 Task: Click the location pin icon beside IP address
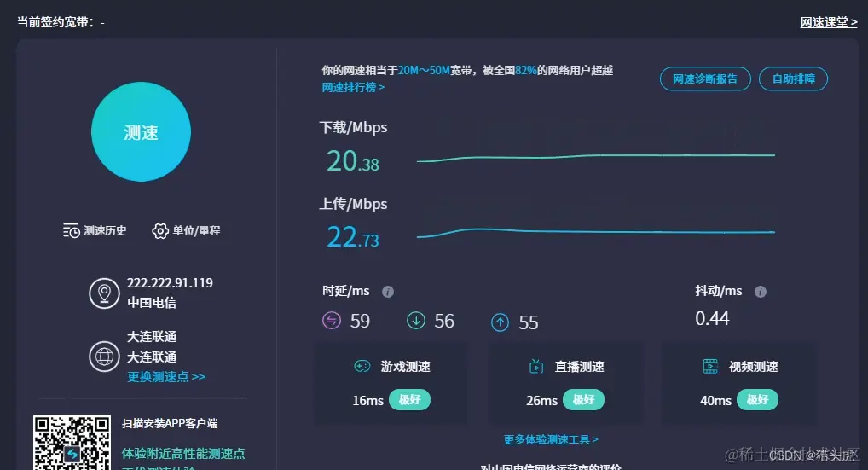pyautogui.click(x=104, y=293)
